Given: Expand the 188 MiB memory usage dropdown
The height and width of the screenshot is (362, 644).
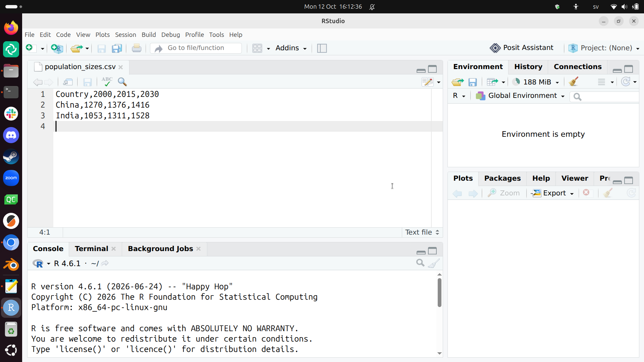Looking at the screenshot, I should [x=536, y=82].
